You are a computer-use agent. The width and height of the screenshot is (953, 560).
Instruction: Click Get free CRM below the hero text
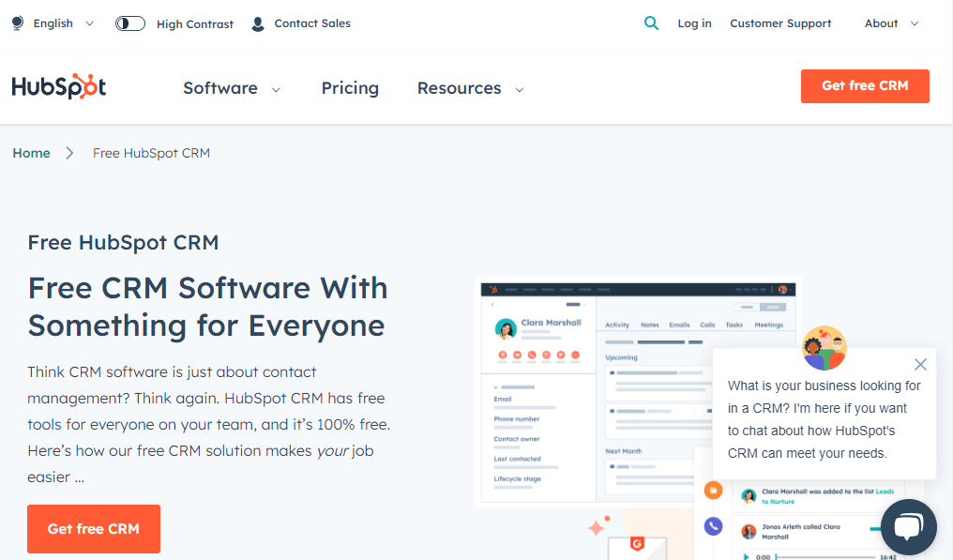click(93, 528)
